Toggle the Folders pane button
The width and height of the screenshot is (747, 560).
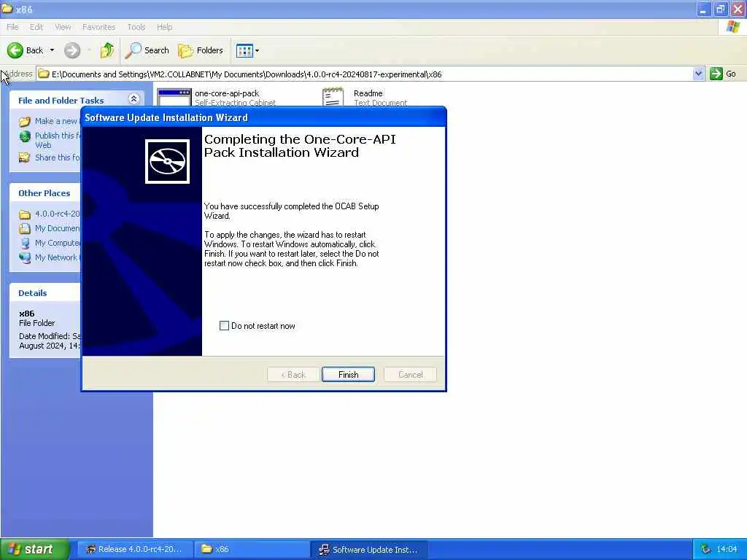click(x=200, y=50)
